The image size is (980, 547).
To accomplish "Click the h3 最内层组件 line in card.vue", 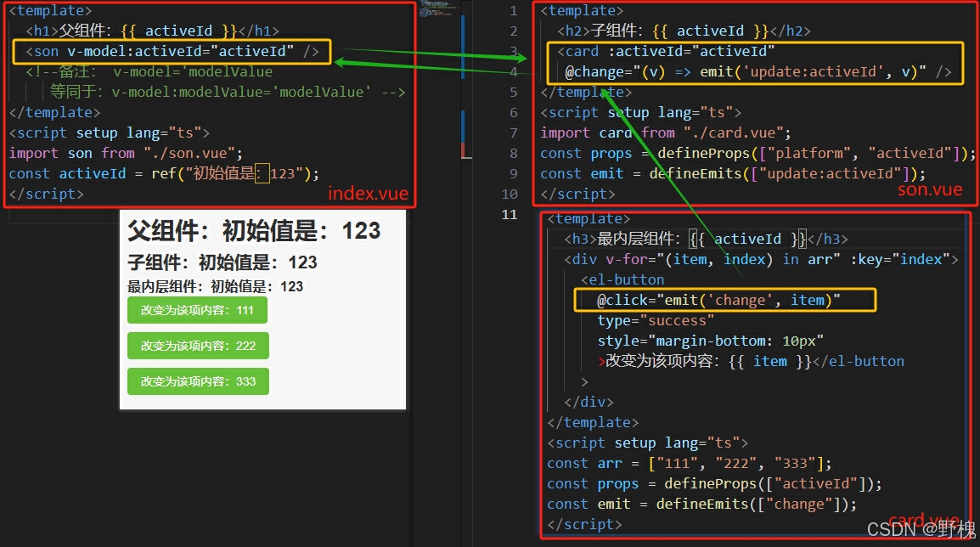I will point(706,239).
